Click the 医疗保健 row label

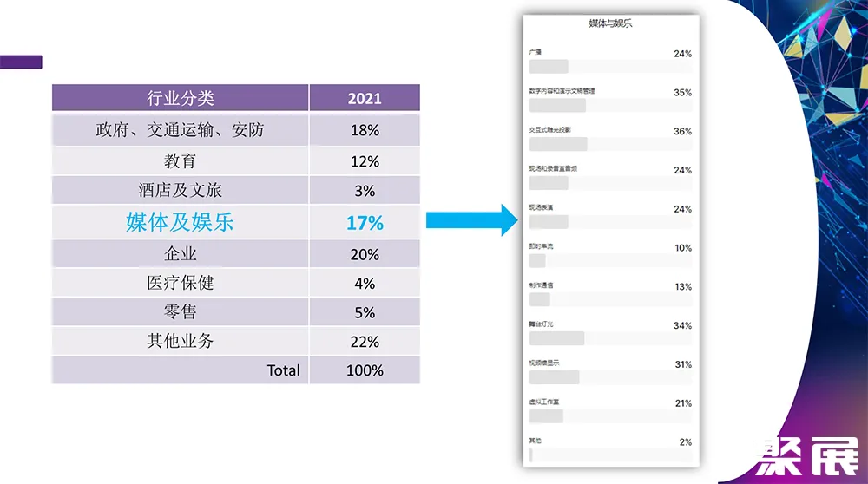pos(181,283)
